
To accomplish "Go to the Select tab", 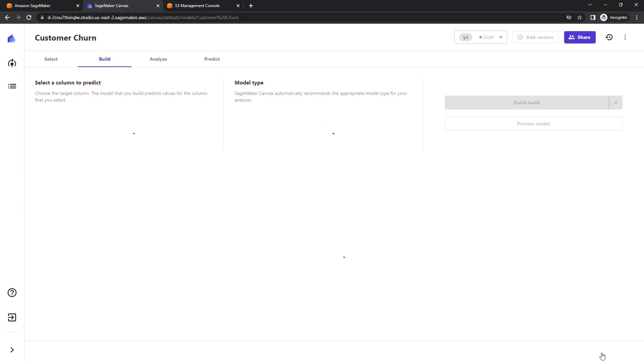I will [x=51, y=59].
